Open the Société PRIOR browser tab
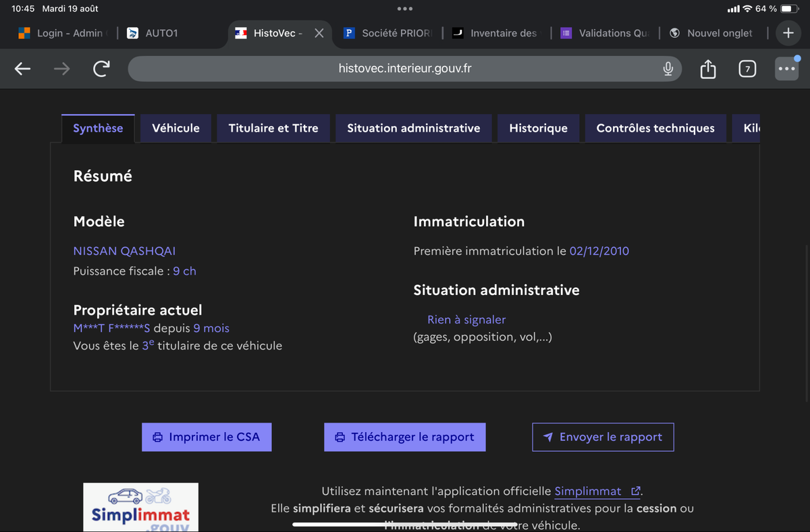This screenshot has width=810, height=532. click(x=388, y=33)
